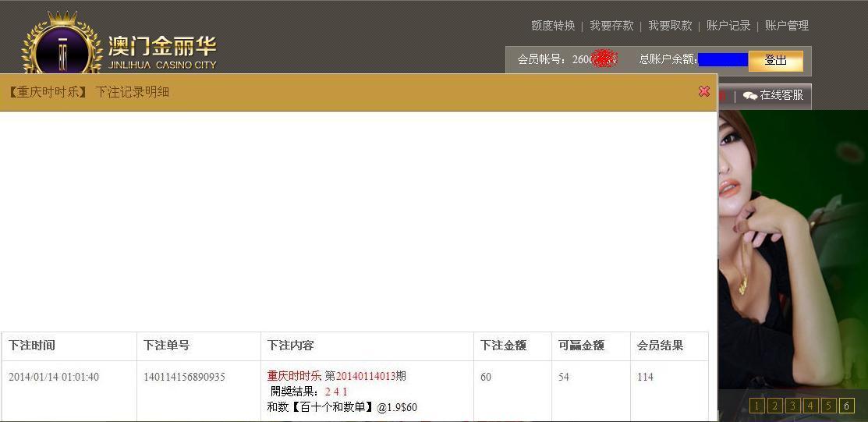Click the red 重庆时时乐 link in bet content

coord(294,376)
